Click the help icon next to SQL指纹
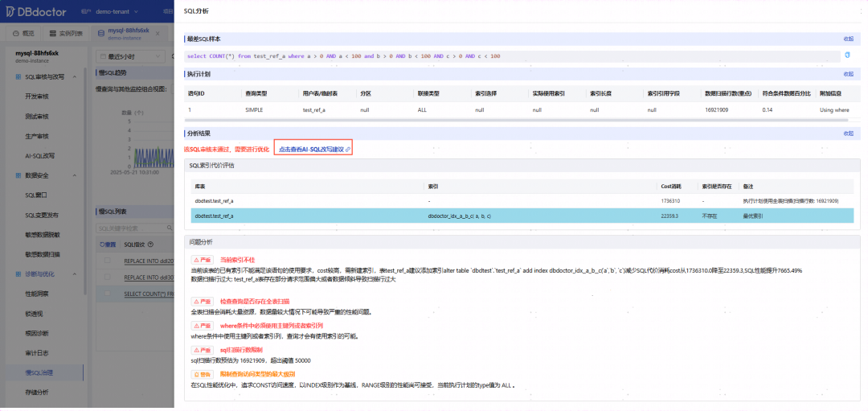 151,245
